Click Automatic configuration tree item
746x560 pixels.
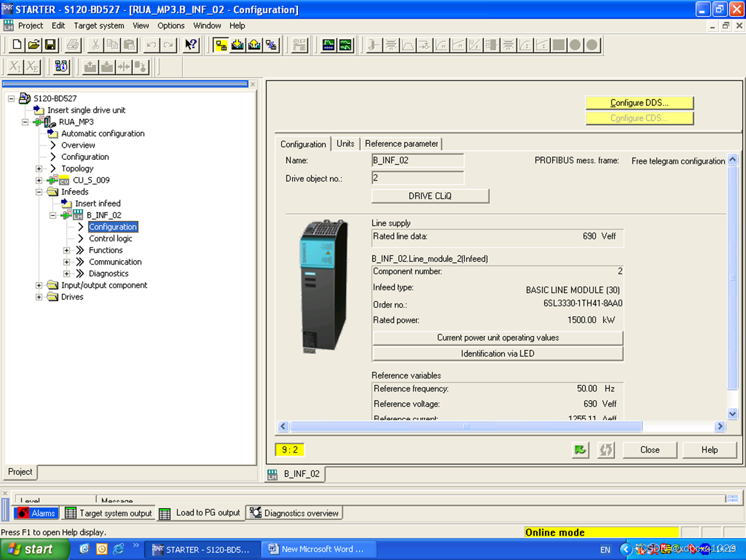pyautogui.click(x=103, y=134)
